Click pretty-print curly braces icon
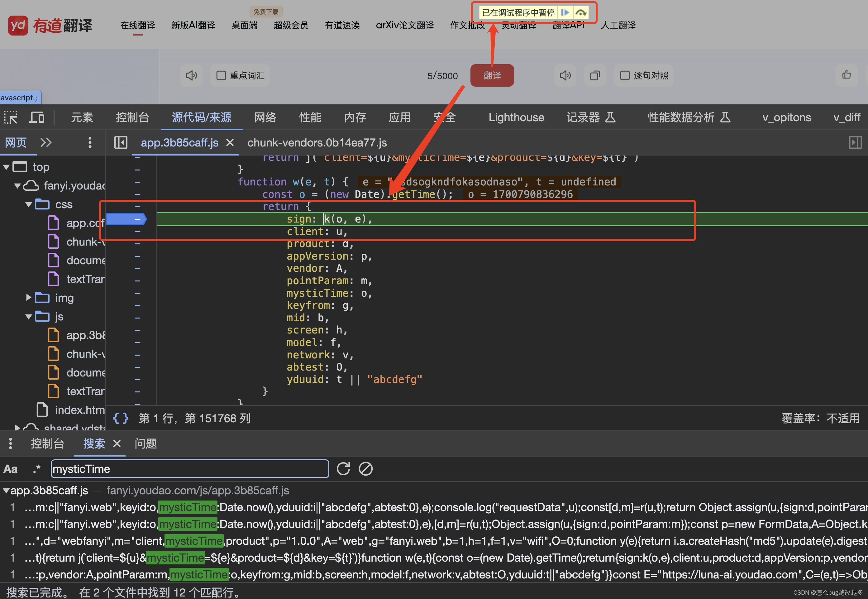Screen dimensions: 868x599 click(x=121, y=418)
